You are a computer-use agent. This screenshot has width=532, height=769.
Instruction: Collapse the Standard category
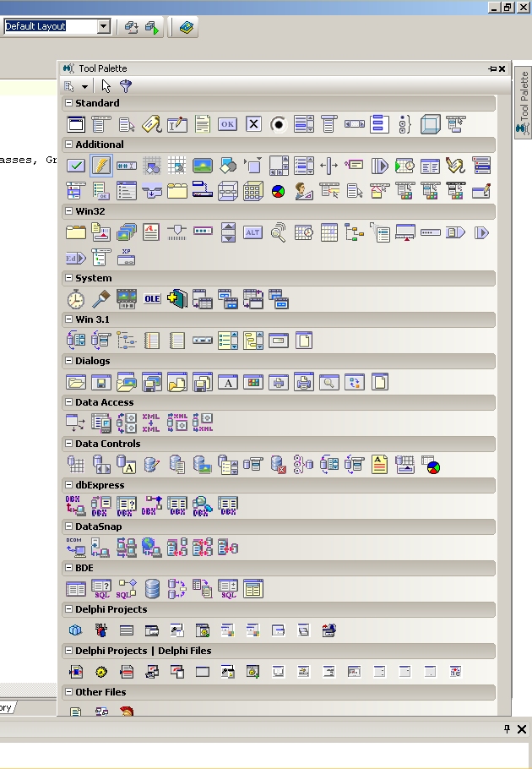68,103
